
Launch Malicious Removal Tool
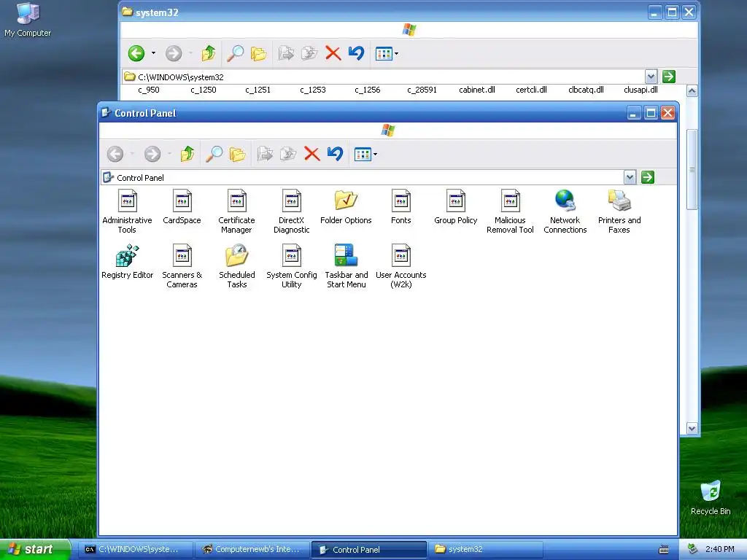click(x=510, y=211)
